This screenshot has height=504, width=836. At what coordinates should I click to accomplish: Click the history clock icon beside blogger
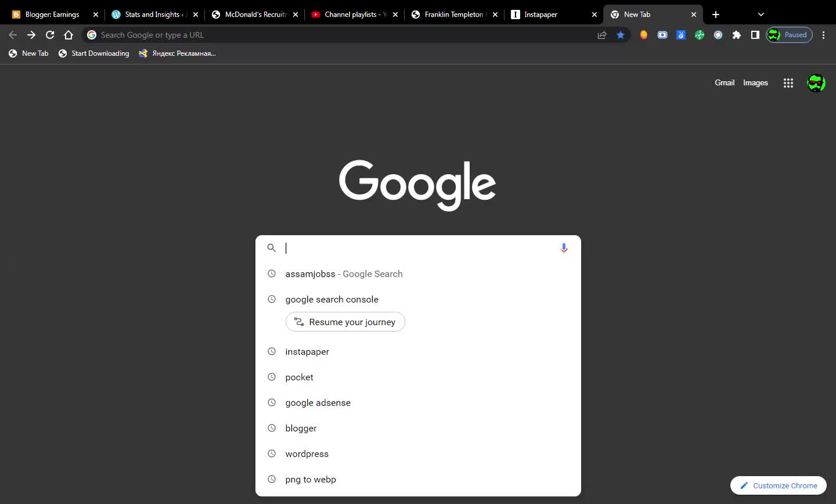click(271, 429)
